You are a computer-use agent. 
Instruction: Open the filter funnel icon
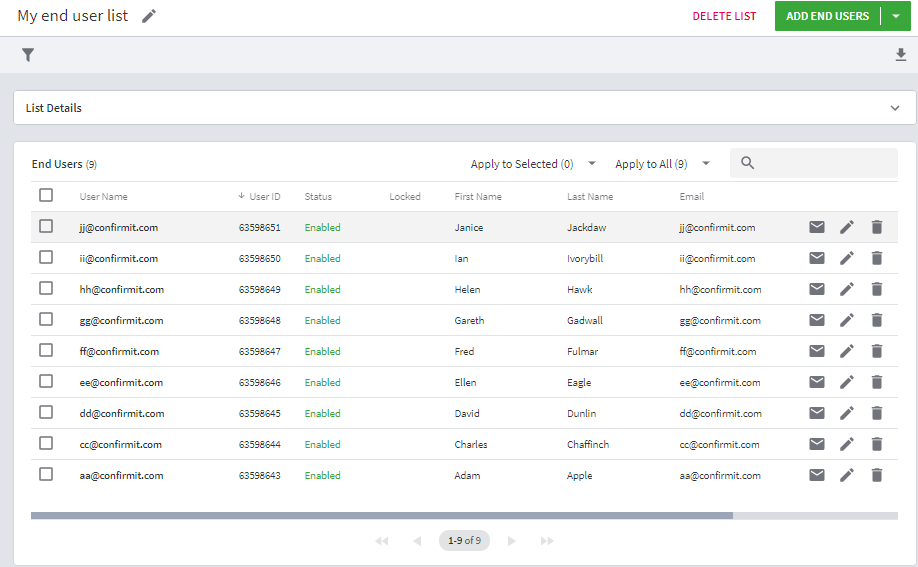(x=28, y=55)
